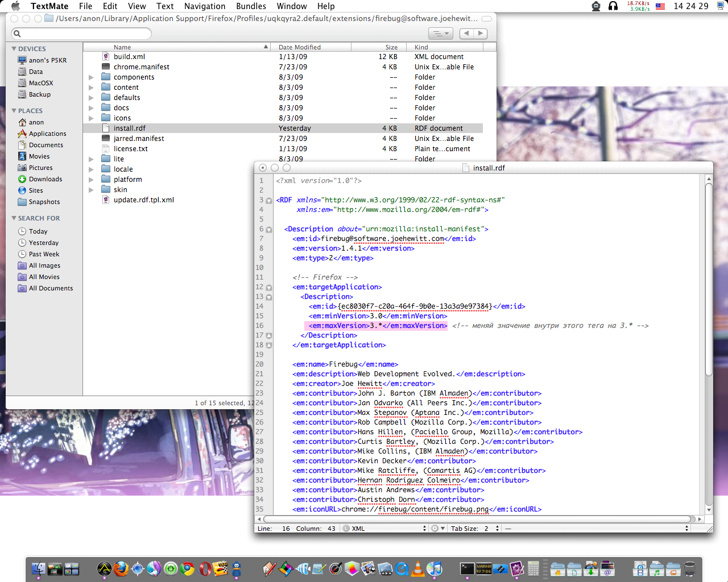728x582 pixels.
Task: Click the Apple menu icon
Action: (15, 6)
